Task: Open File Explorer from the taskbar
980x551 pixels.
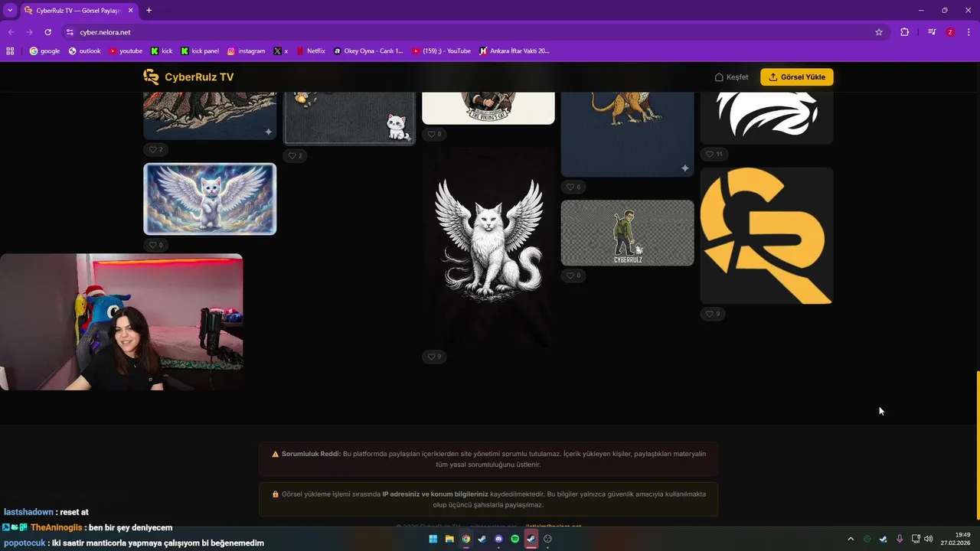Action: point(449,539)
